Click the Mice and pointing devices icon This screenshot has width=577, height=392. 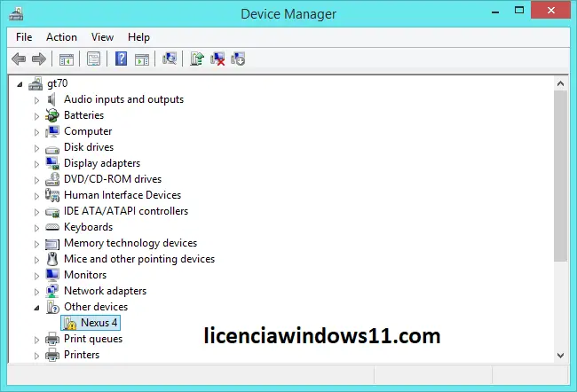click(52, 259)
